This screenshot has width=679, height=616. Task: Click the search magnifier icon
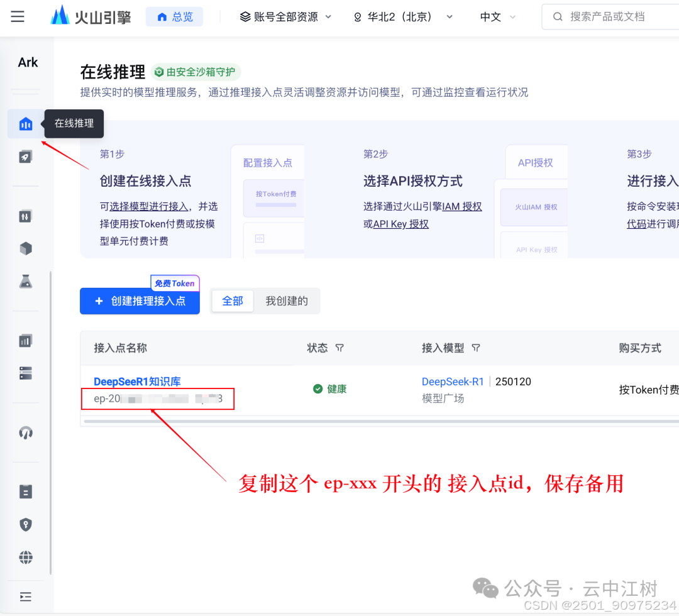pyautogui.click(x=558, y=17)
